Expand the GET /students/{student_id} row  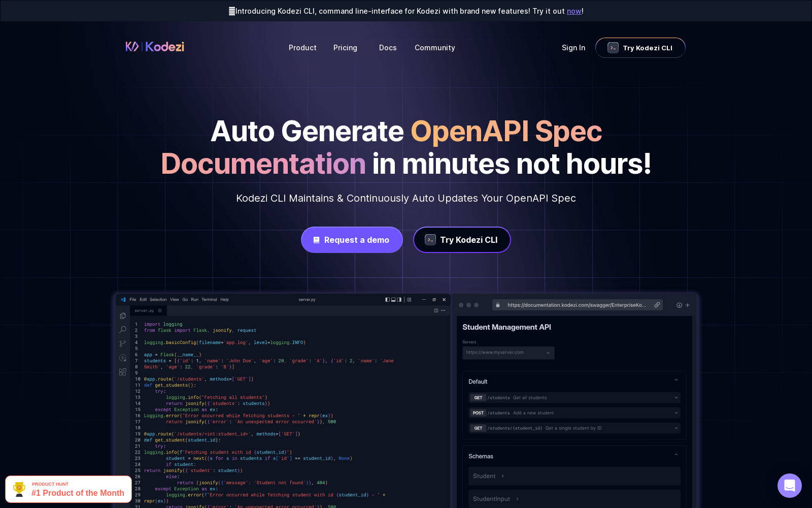574,428
